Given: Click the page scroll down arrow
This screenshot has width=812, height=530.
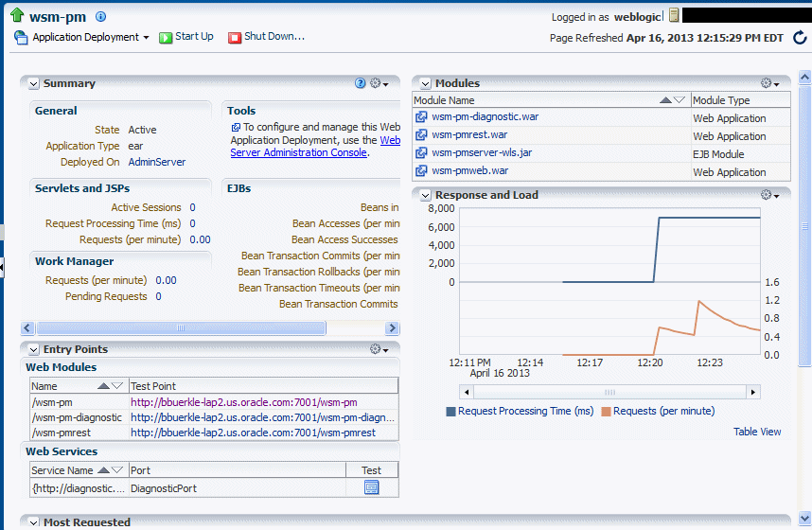Looking at the screenshot, I should tap(804, 518).
